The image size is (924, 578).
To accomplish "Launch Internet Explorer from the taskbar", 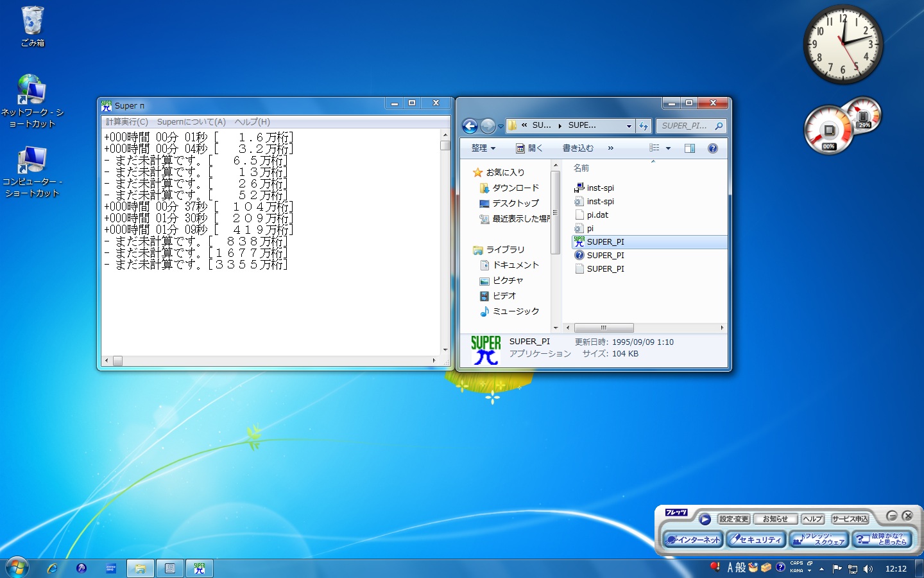I will (53, 568).
